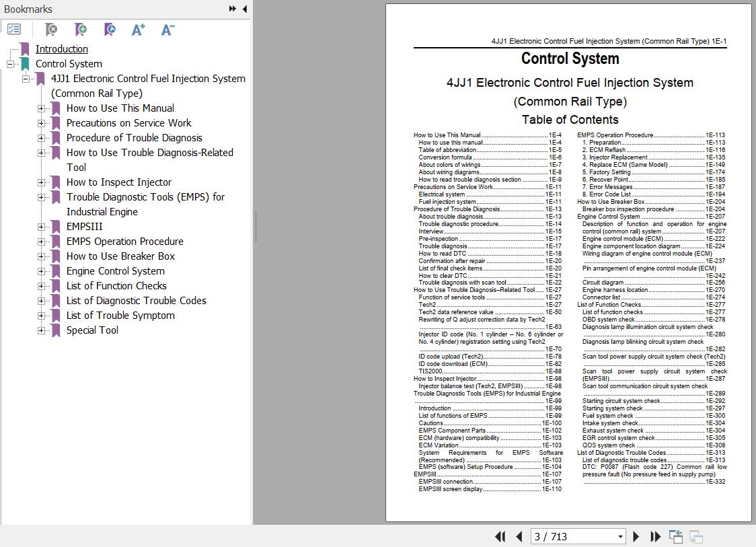Viewport: 756px width, 547px height.
Task: Collapse the Control System bookmark node
Action: tap(10, 64)
